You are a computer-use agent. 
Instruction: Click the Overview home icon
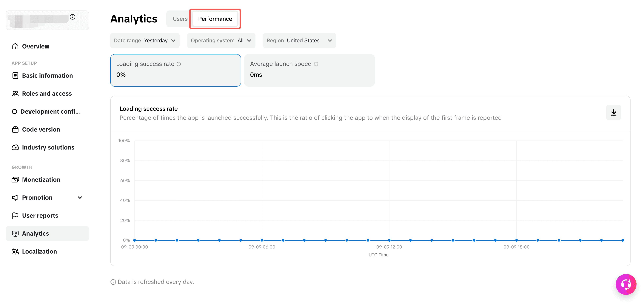(15, 46)
